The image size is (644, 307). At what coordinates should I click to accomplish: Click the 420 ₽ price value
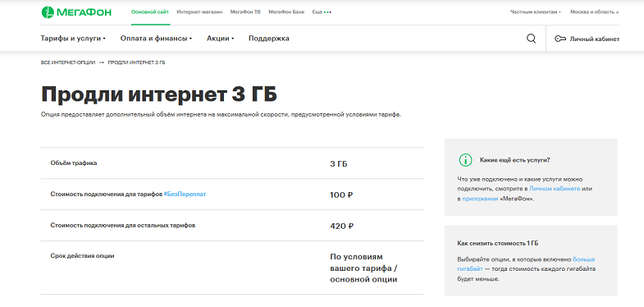click(x=342, y=226)
